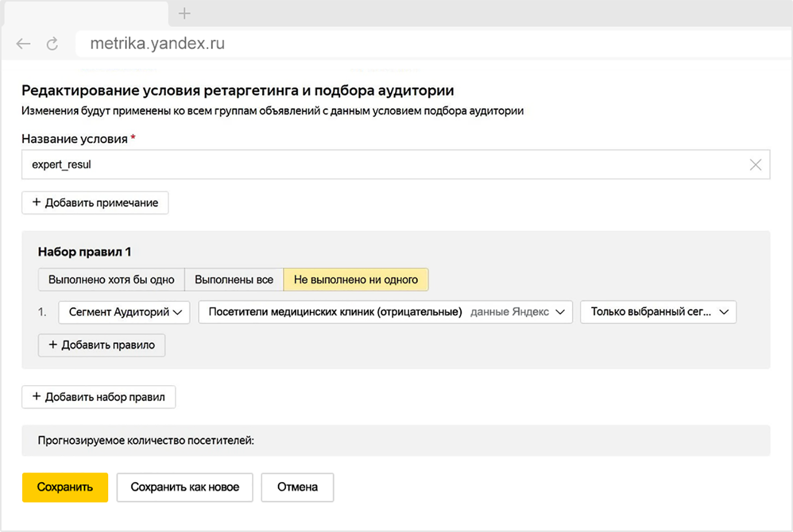The height and width of the screenshot is (532, 793).
Task: Click the active browser tab
Action: (85, 14)
